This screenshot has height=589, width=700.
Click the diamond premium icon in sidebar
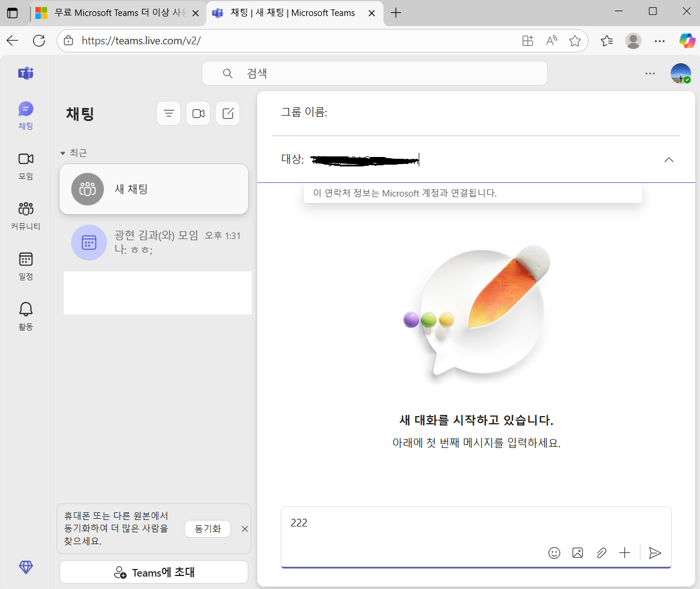point(25,567)
